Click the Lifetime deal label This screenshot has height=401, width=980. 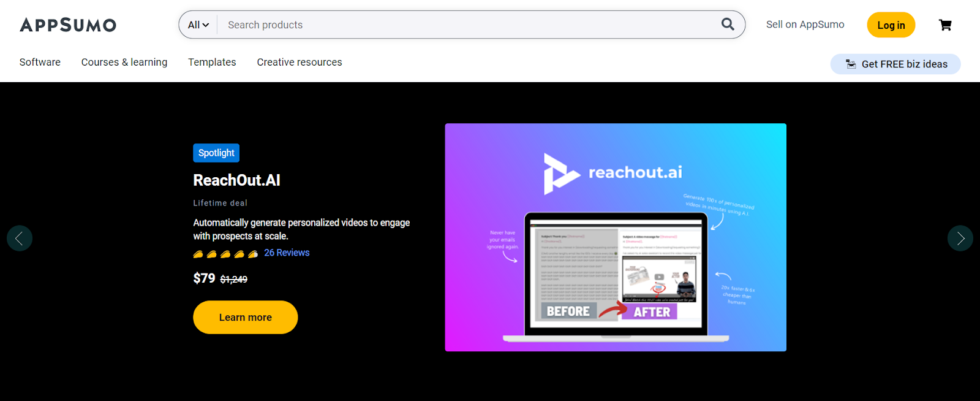(x=221, y=203)
